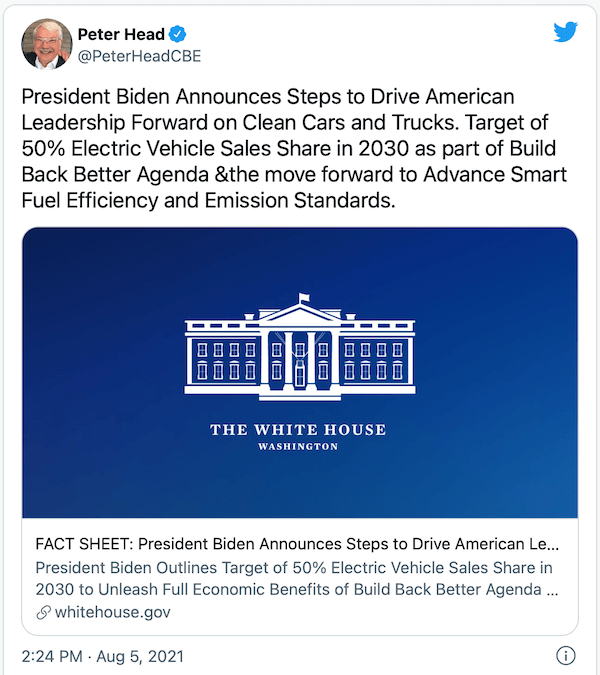Click the Twitter bird logo
The image size is (600, 675).
565,32
